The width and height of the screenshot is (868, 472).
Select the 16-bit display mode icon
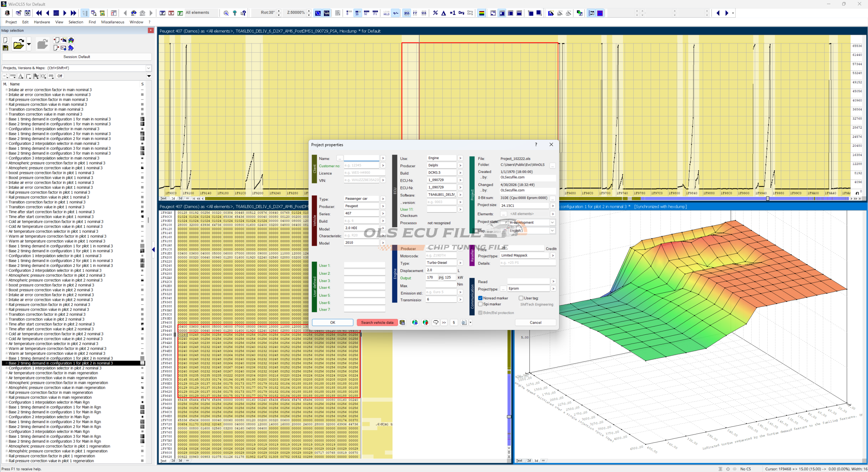click(357, 13)
